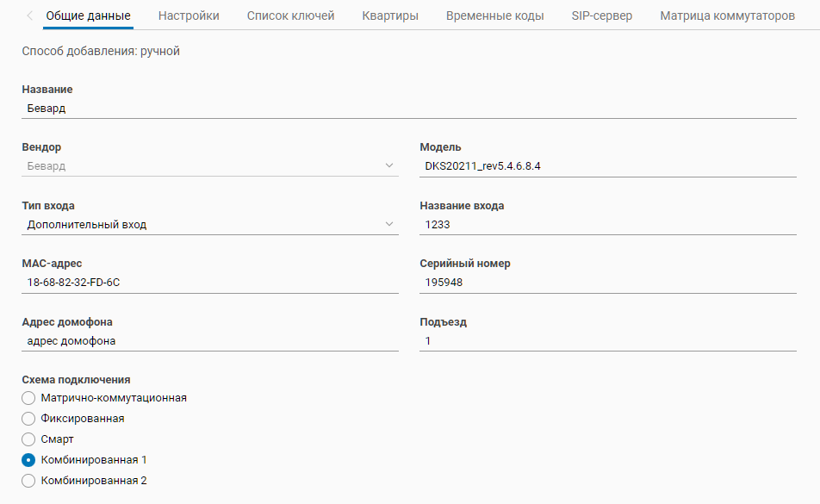Click into the Серийный номер field
Image resolution: width=820 pixels, height=504 pixels.
(607, 283)
